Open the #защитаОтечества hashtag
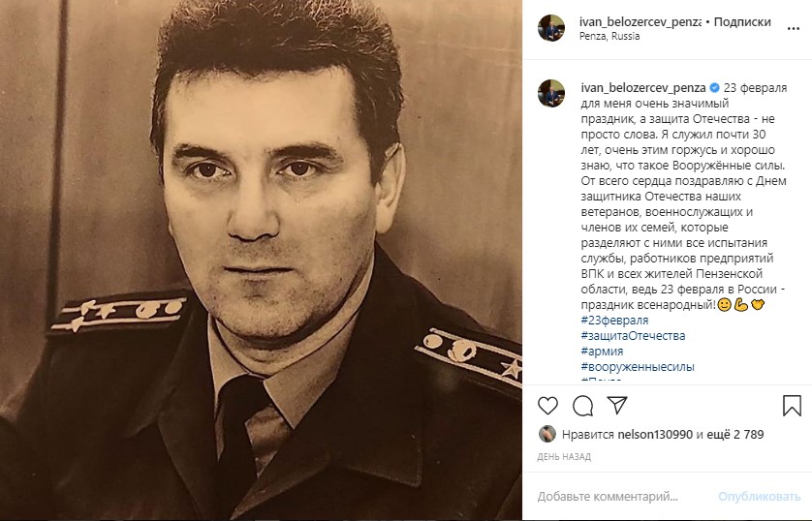This screenshot has width=812, height=521. [x=633, y=336]
